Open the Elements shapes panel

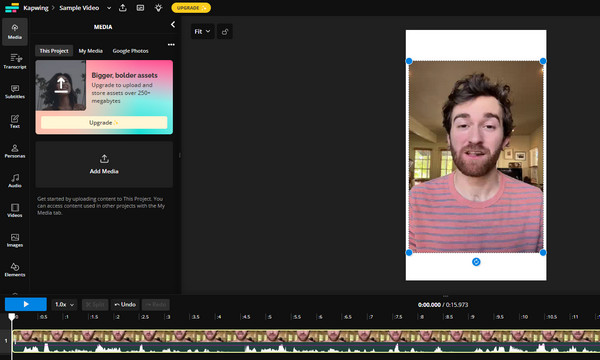[15, 270]
